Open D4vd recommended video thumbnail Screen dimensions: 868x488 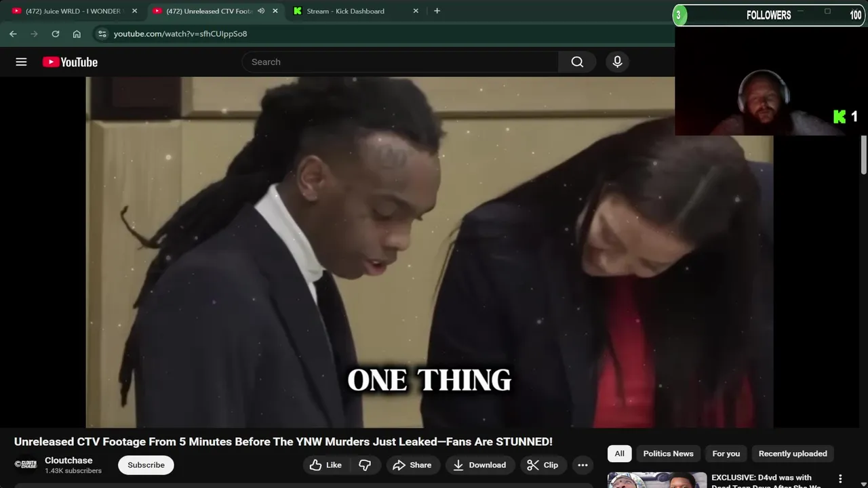pos(656,480)
